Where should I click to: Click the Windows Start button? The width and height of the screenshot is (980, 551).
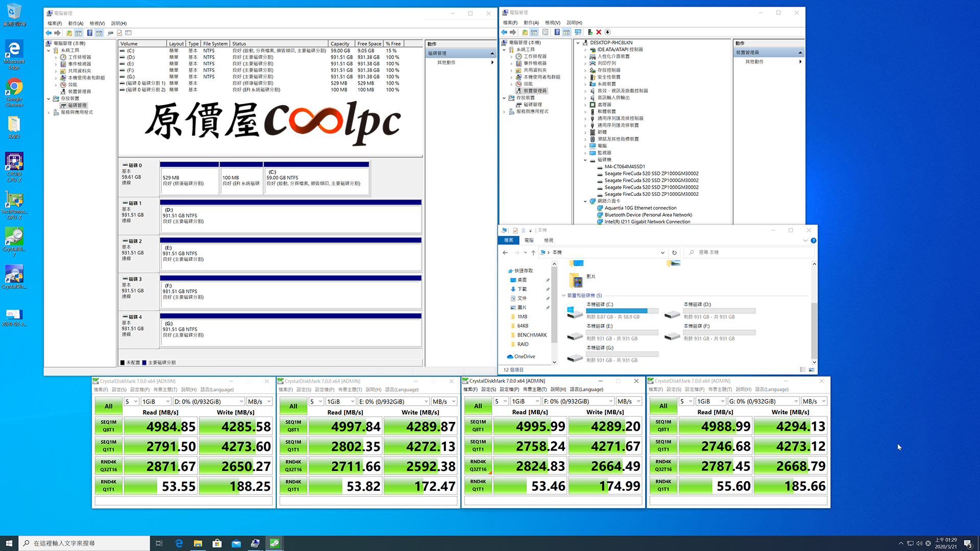9,543
